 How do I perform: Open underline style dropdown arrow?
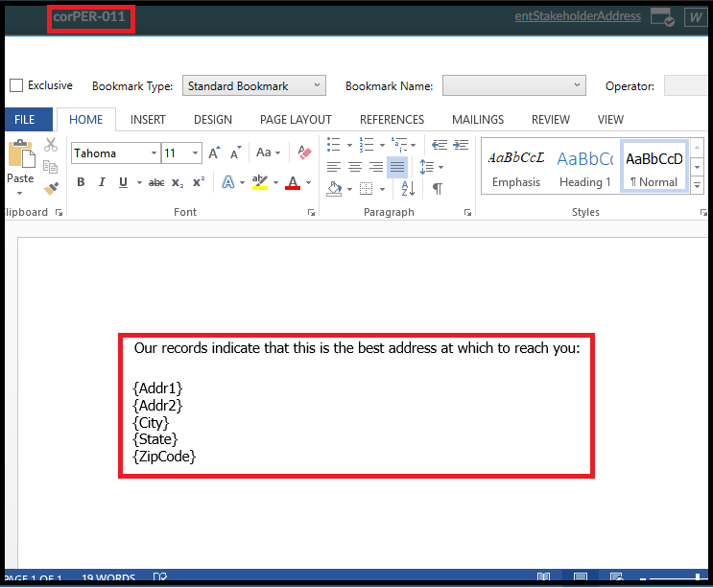coord(139,182)
